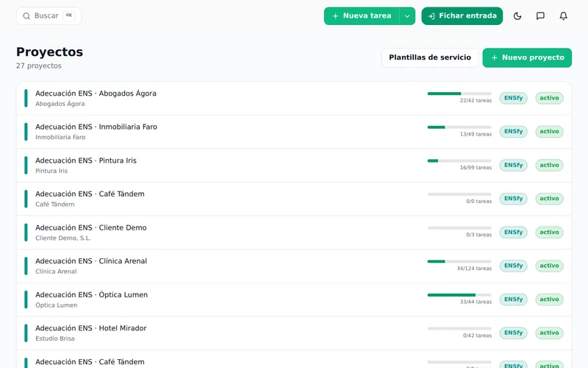
Task: Open project Adecuación ENS · Cliente Demo
Action: [x=294, y=232]
